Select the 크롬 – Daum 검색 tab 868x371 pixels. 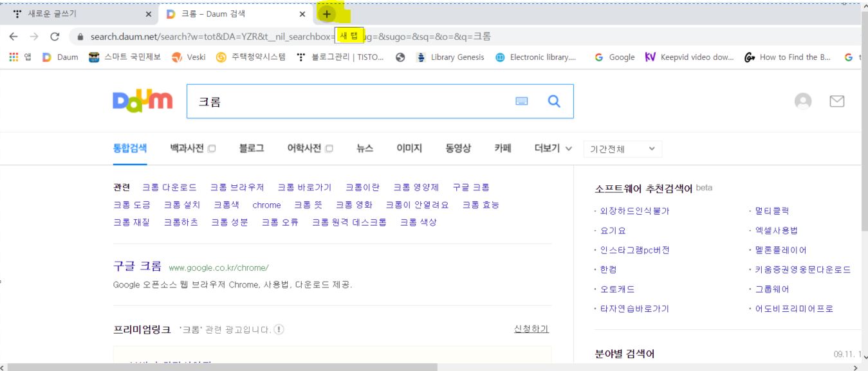pos(235,14)
